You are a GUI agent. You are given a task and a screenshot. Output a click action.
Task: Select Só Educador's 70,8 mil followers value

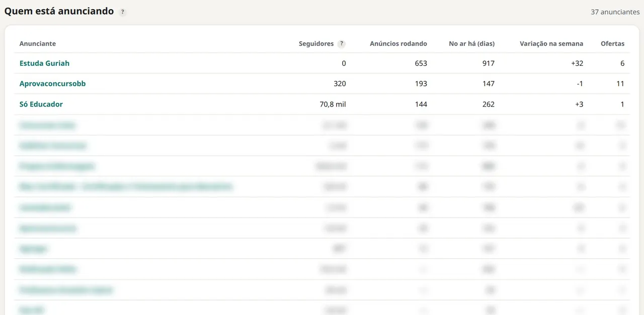click(x=330, y=104)
